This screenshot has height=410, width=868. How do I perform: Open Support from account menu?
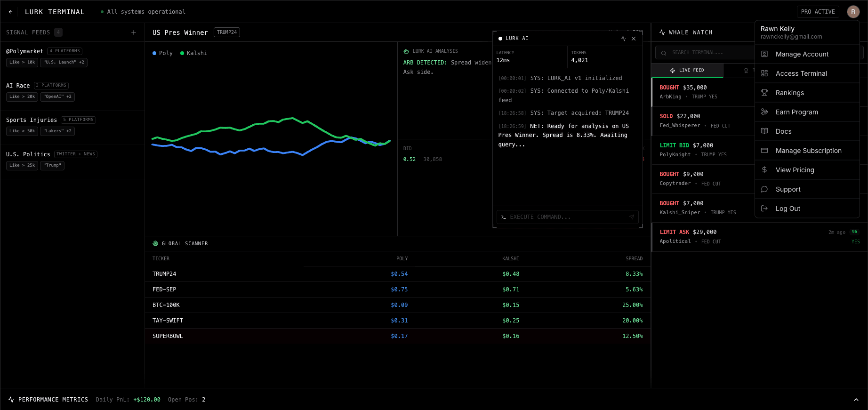(x=807, y=189)
